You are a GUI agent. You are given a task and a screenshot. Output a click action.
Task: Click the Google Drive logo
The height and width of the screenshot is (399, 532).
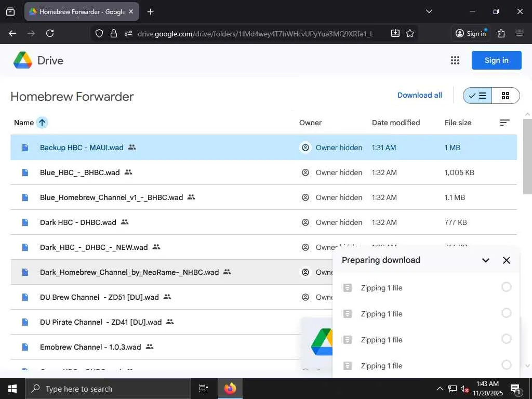(23, 60)
